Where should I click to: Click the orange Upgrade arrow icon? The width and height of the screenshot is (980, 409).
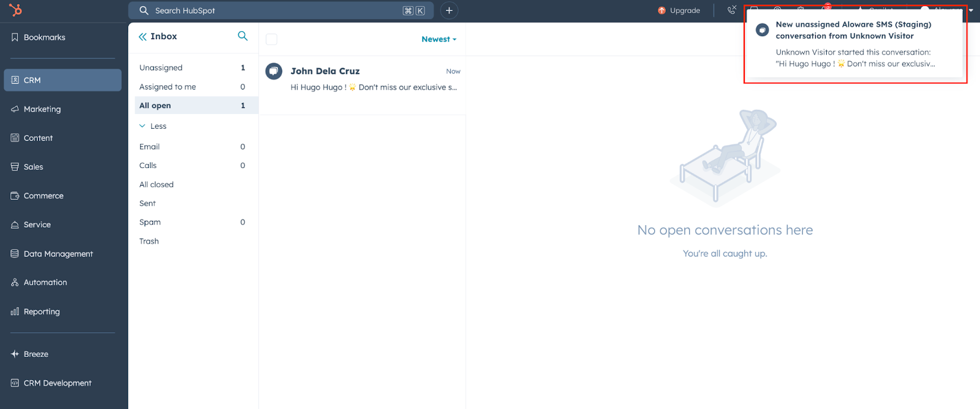point(661,10)
